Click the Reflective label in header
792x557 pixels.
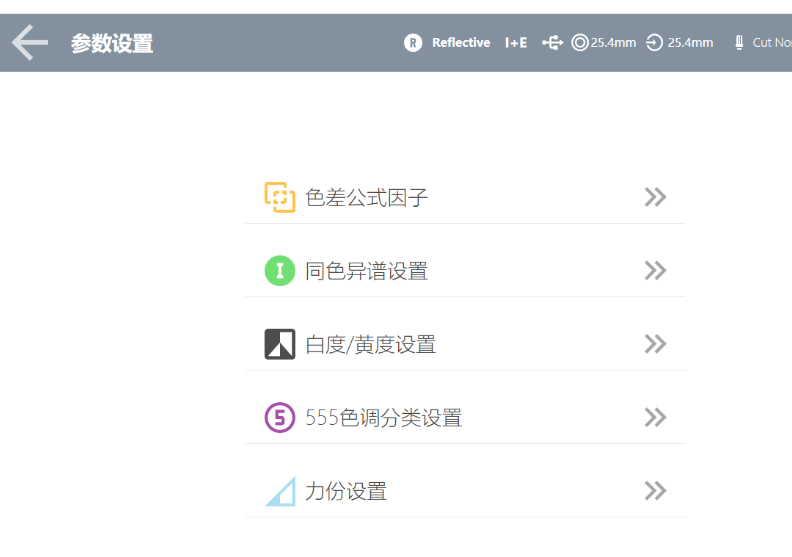point(461,43)
